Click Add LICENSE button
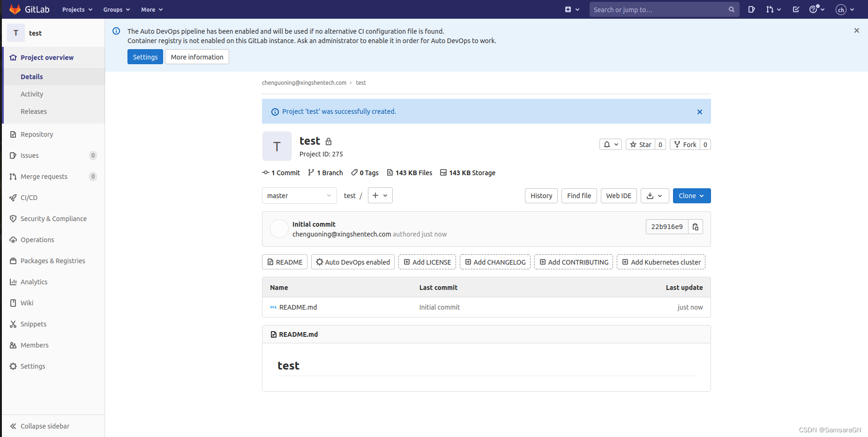Viewport: 868px width, 437px height. 427,262
